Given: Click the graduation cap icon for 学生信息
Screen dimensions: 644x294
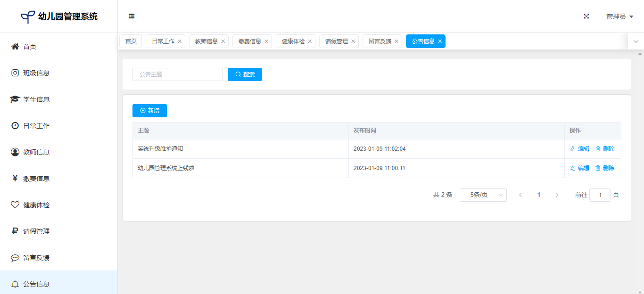Looking at the screenshot, I should (15, 99).
